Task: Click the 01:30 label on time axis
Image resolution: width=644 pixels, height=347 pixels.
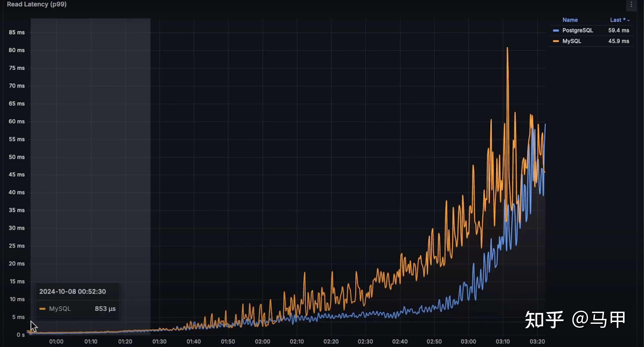Action: coord(159,341)
